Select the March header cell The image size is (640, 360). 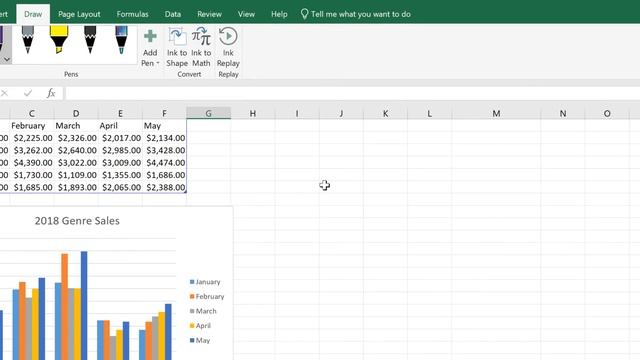(x=76, y=126)
